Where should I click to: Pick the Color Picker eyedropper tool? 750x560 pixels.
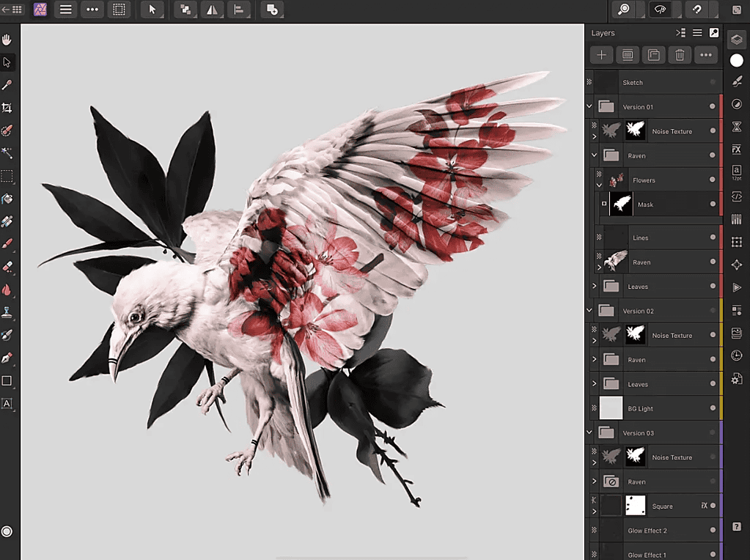[x=7, y=85]
